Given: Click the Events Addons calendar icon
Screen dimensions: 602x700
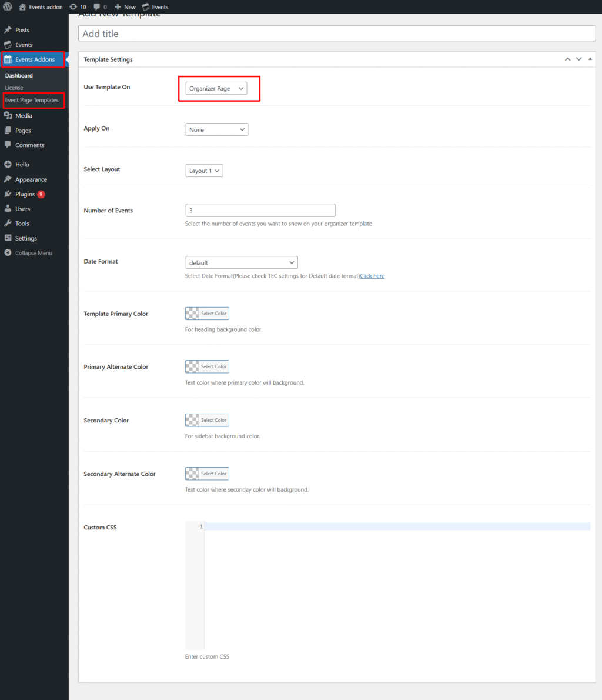Looking at the screenshot, I should (x=8, y=59).
